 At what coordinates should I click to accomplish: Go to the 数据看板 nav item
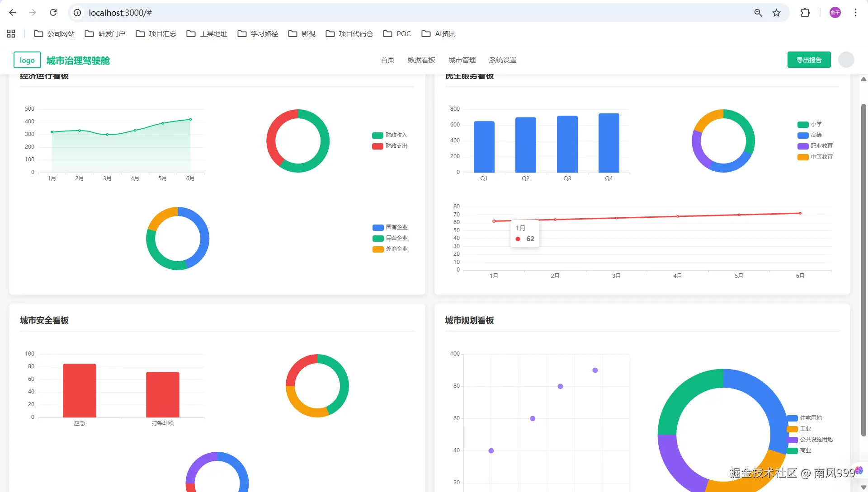(x=421, y=60)
